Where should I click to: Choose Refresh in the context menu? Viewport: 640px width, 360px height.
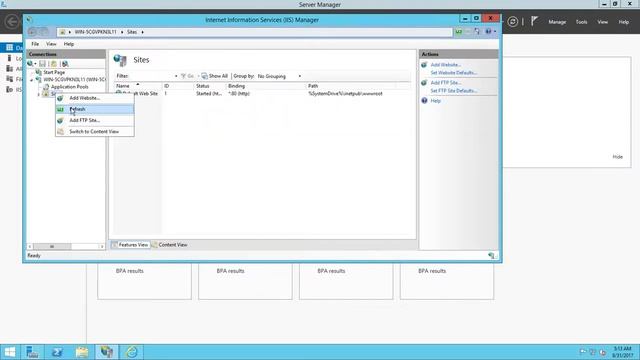95,109
